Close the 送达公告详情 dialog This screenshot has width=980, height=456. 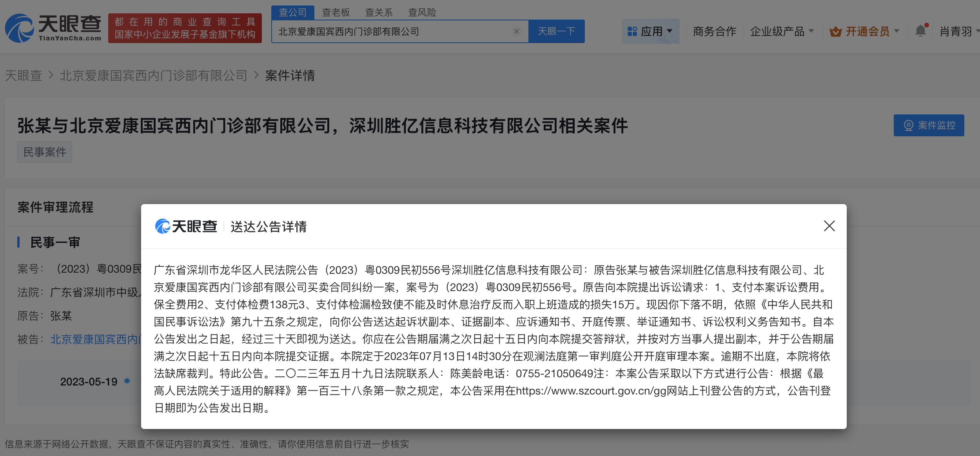coord(829,226)
